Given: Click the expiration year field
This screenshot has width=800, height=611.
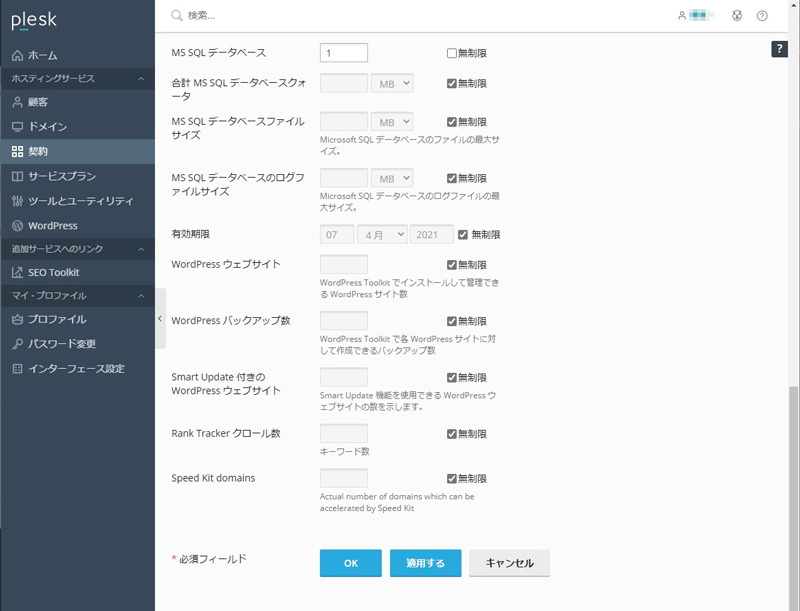Looking at the screenshot, I should 432,235.
